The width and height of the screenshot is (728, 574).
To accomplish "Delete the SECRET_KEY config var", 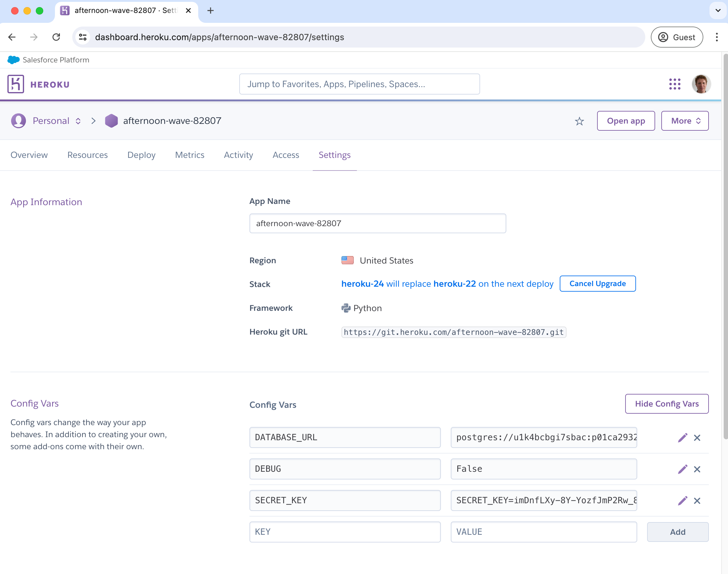I will pos(697,501).
